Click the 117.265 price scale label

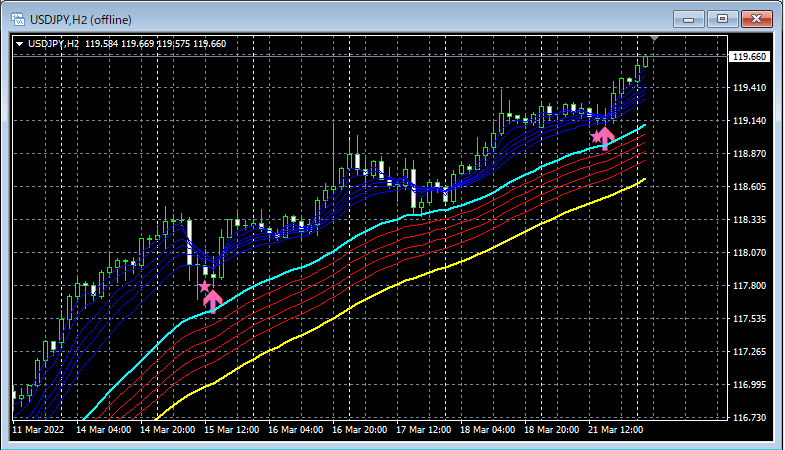749,352
